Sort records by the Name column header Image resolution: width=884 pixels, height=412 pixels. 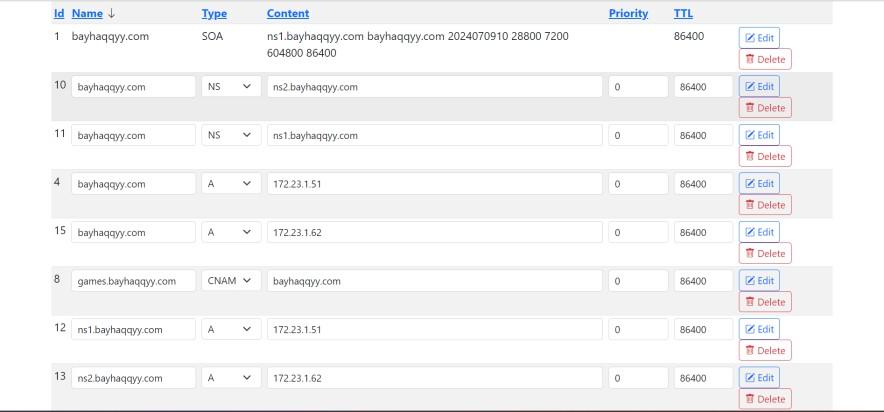(87, 14)
